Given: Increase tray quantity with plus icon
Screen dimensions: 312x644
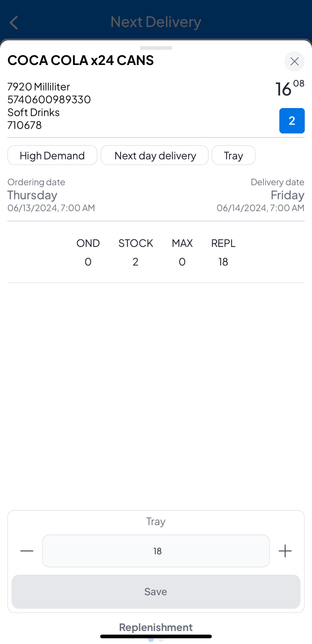Looking at the screenshot, I should tap(285, 551).
